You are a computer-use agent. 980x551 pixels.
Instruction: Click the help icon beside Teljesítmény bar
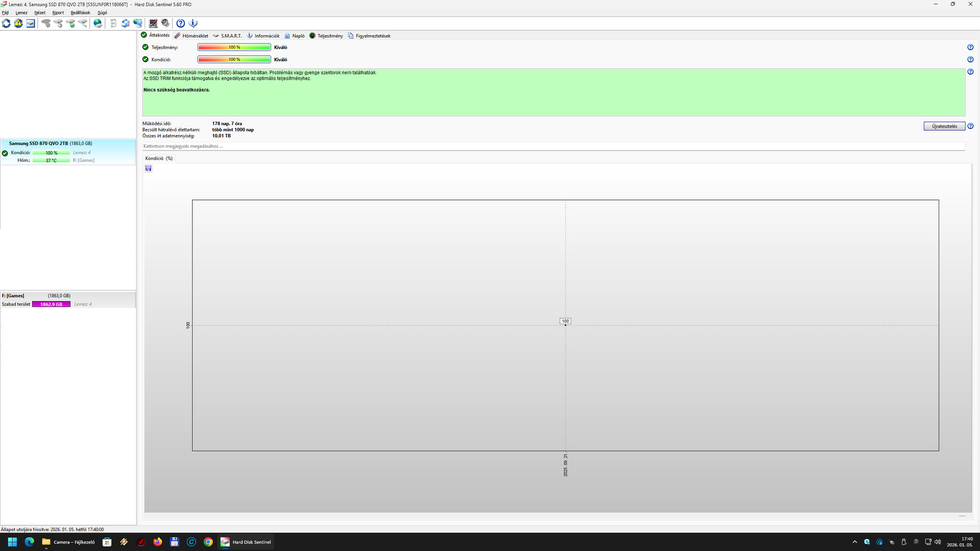click(970, 47)
